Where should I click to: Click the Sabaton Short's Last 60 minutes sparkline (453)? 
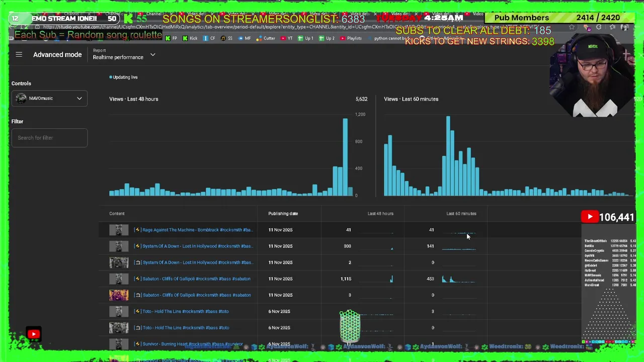(x=458, y=279)
